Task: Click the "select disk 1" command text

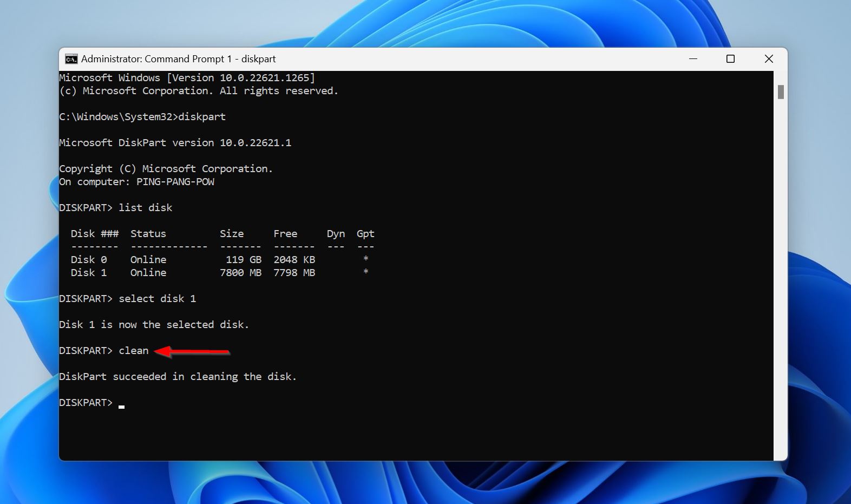Action: pyautogui.click(x=157, y=299)
